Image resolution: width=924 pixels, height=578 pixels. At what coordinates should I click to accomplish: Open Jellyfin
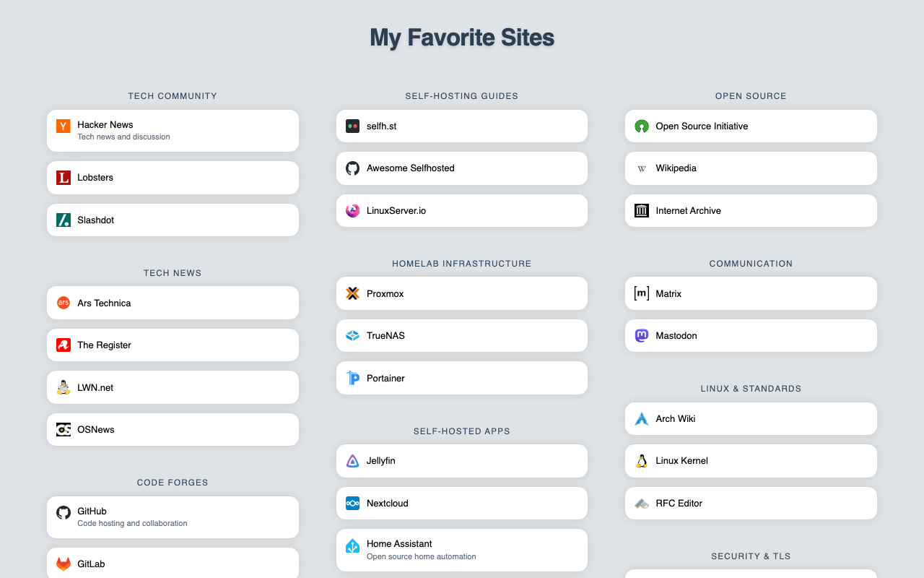[462, 461]
